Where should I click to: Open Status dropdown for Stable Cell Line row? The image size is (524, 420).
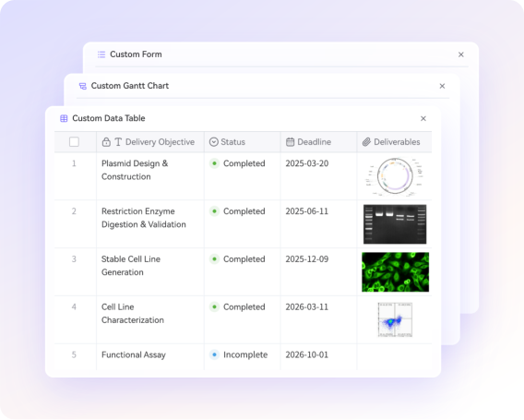click(238, 259)
